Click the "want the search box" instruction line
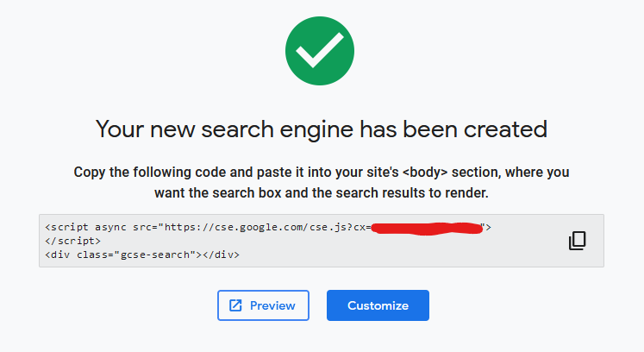This screenshot has width=644, height=352. (321, 192)
